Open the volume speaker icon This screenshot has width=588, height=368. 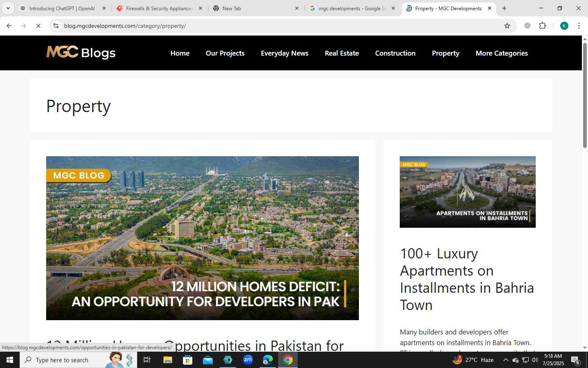click(x=535, y=360)
